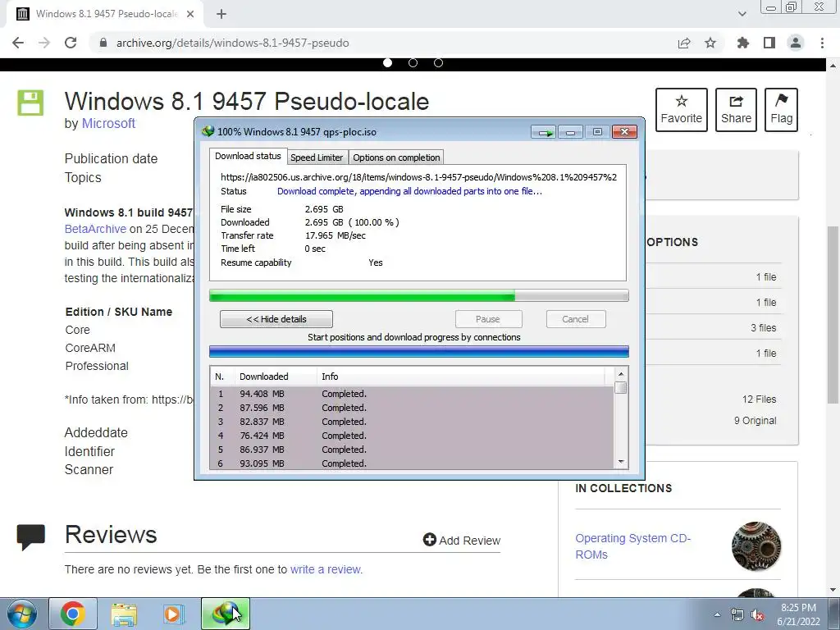Image resolution: width=840 pixels, height=630 pixels.
Task: Click the connections list scroll up arrow
Action: click(621, 374)
